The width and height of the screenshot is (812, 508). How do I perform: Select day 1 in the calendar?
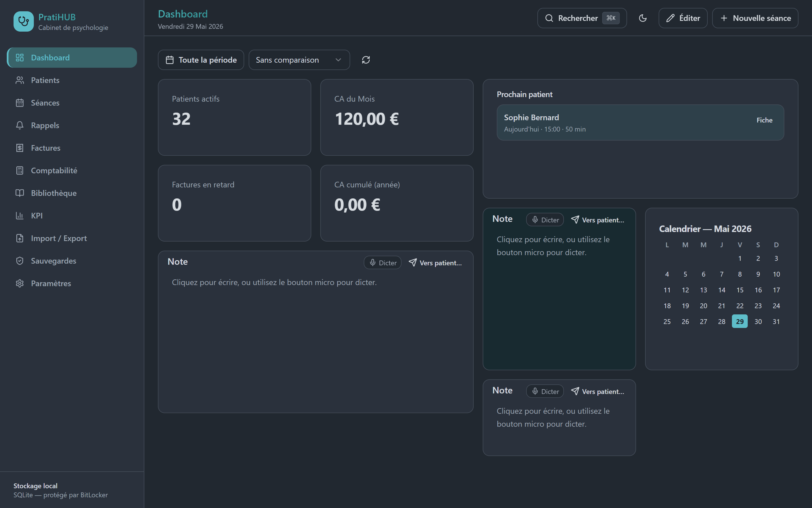[x=740, y=258]
